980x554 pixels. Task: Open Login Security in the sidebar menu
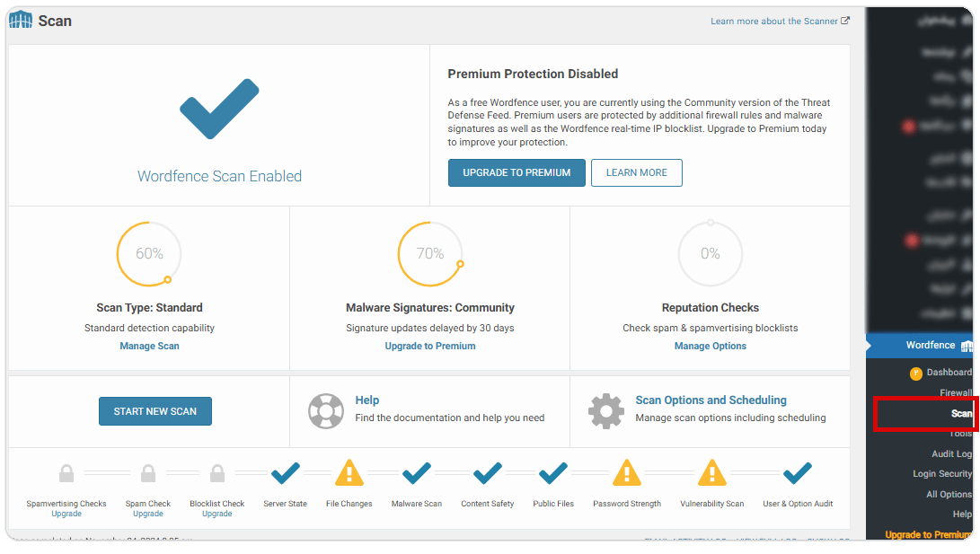click(942, 473)
